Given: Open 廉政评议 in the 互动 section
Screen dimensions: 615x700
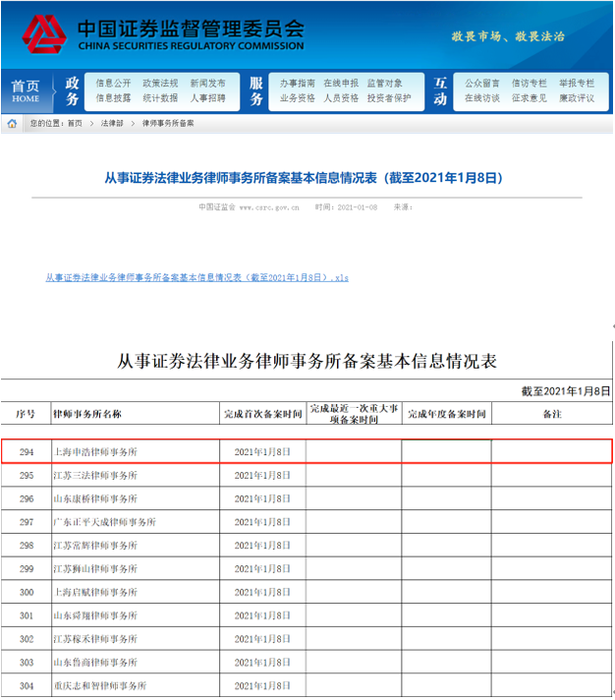Looking at the screenshot, I should point(577,97).
